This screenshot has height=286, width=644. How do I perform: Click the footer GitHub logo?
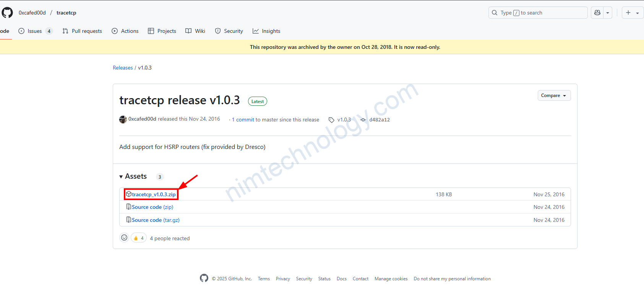[x=204, y=278]
